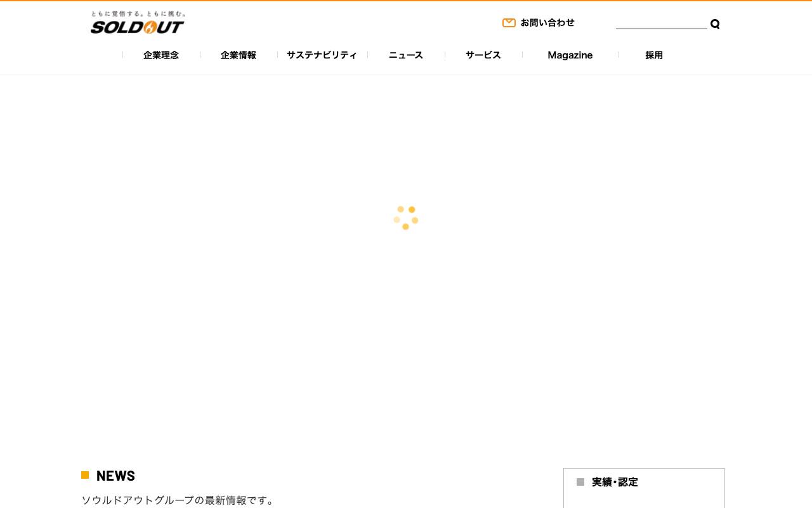Click the envelope contact icon
This screenshot has width=812, height=508.
pyautogui.click(x=509, y=23)
